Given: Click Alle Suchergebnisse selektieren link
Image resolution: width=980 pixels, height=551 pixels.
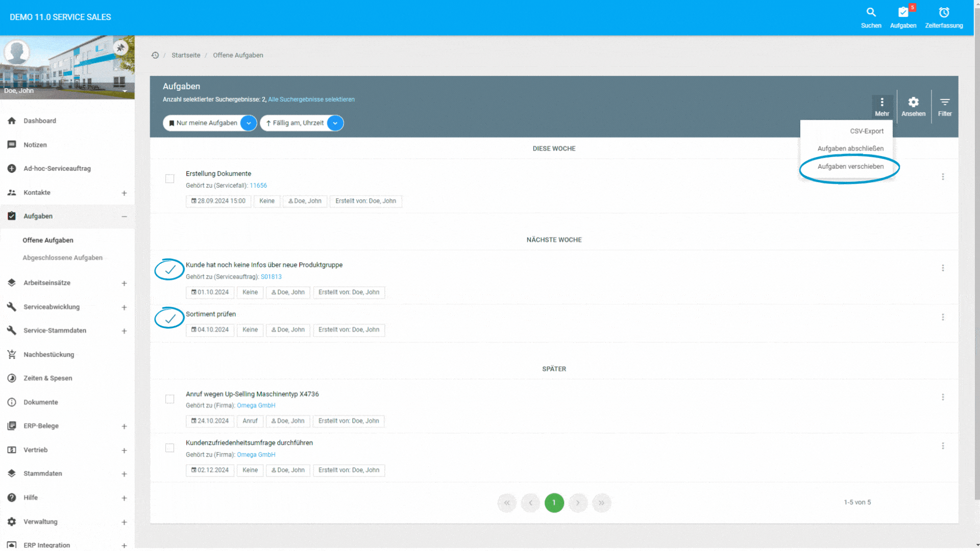Looking at the screenshot, I should point(311,99).
